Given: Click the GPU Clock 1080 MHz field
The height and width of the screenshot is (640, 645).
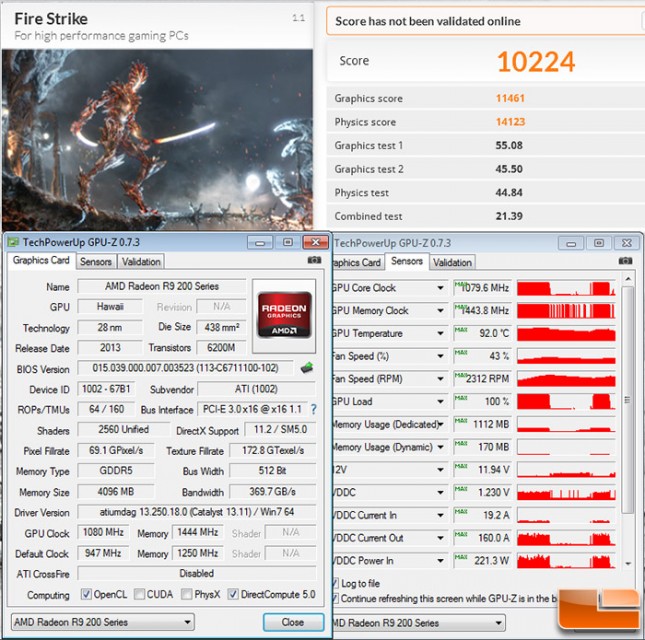Looking at the screenshot, I should click(x=103, y=532).
